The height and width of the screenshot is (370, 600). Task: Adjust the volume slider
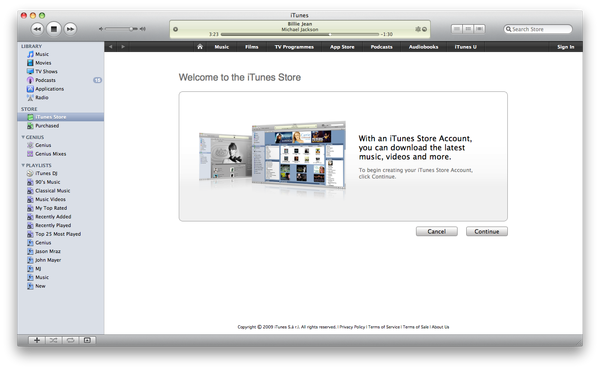(x=122, y=29)
